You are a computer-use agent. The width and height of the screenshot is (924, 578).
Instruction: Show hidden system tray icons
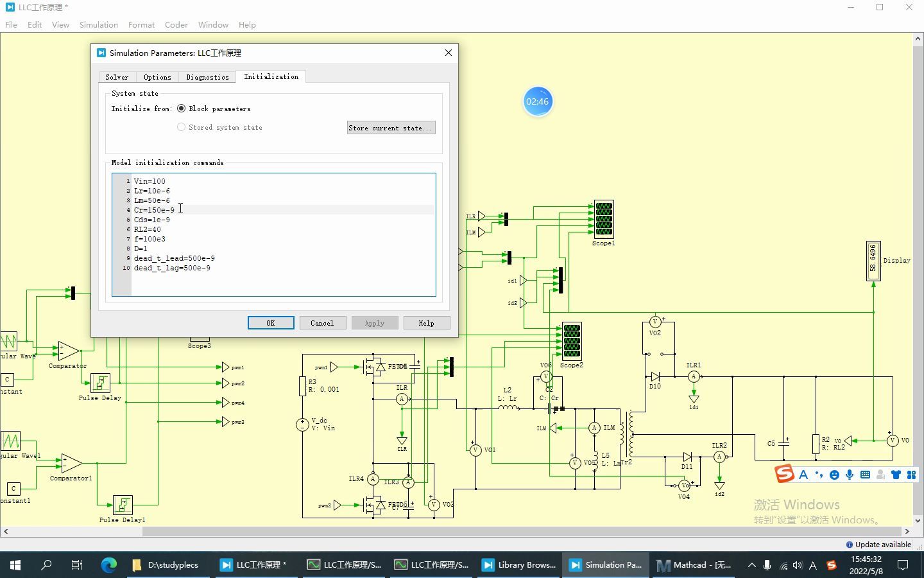point(751,565)
